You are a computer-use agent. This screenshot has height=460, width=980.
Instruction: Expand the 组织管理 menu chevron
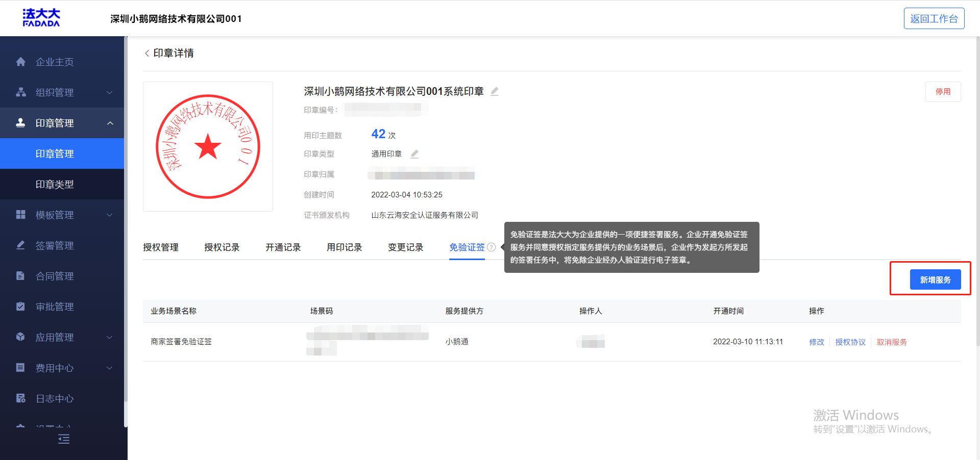click(x=109, y=92)
